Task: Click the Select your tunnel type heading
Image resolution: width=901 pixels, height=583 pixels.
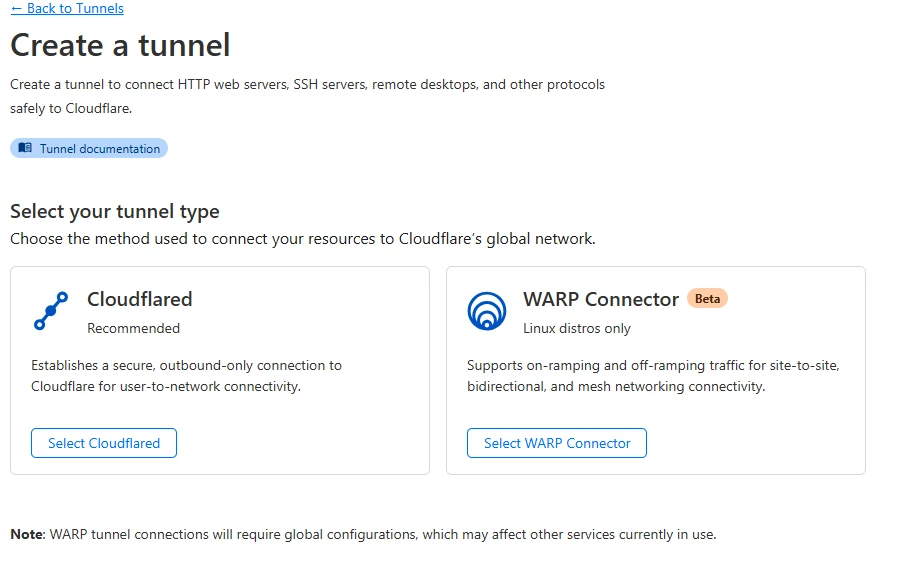Action: point(115,211)
